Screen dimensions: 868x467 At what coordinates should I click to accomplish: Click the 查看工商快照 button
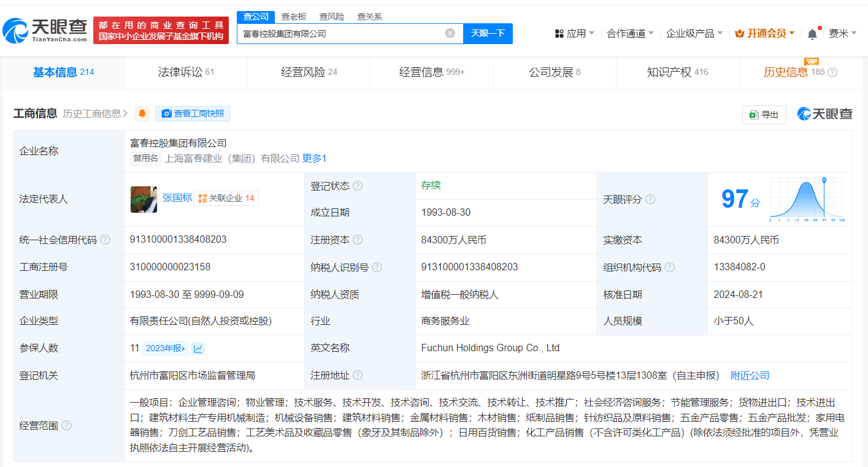click(x=192, y=113)
